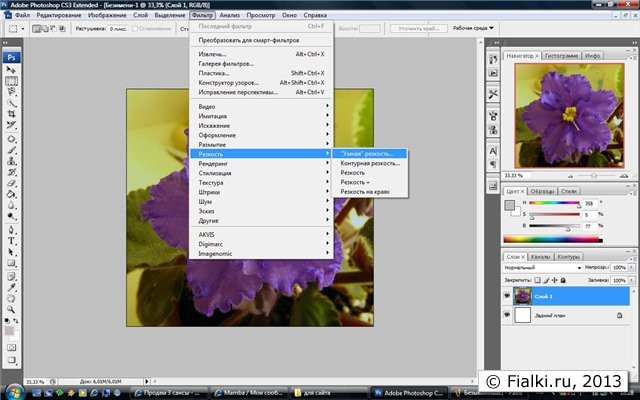Select the Pen tool

pyautogui.click(x=11, y=230)
